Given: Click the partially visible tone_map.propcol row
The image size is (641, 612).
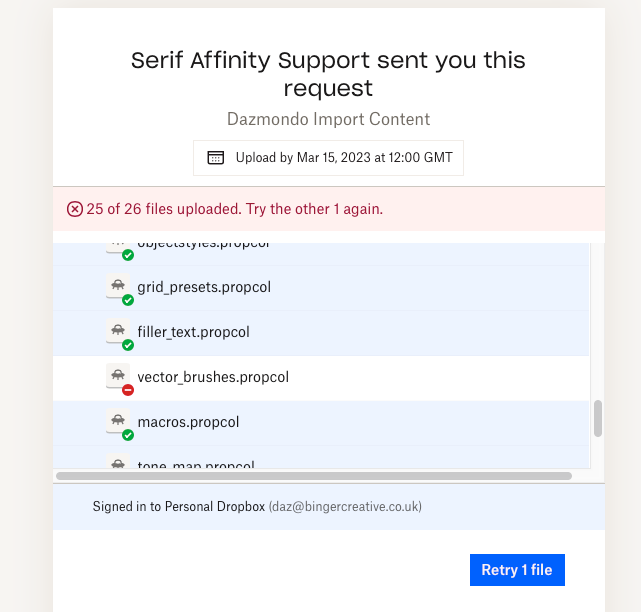Looking at the screenshot, I should click(x=321, y=457).
